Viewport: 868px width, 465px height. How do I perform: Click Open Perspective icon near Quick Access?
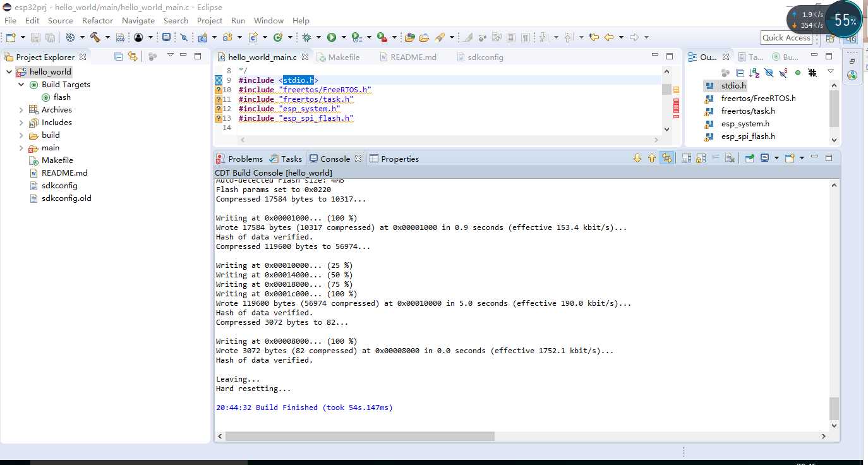click(x=830, y=38)
